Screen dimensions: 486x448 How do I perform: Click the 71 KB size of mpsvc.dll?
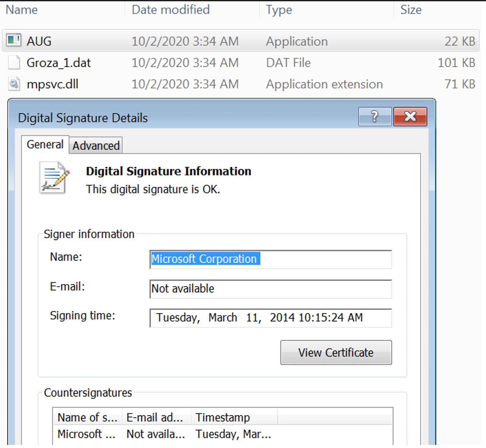coord(460,84)
